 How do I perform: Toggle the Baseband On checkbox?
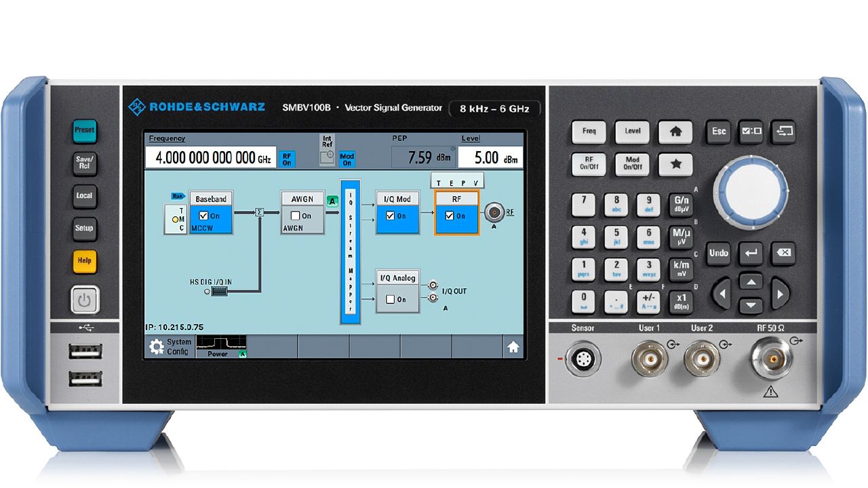[x=203, y=216]
